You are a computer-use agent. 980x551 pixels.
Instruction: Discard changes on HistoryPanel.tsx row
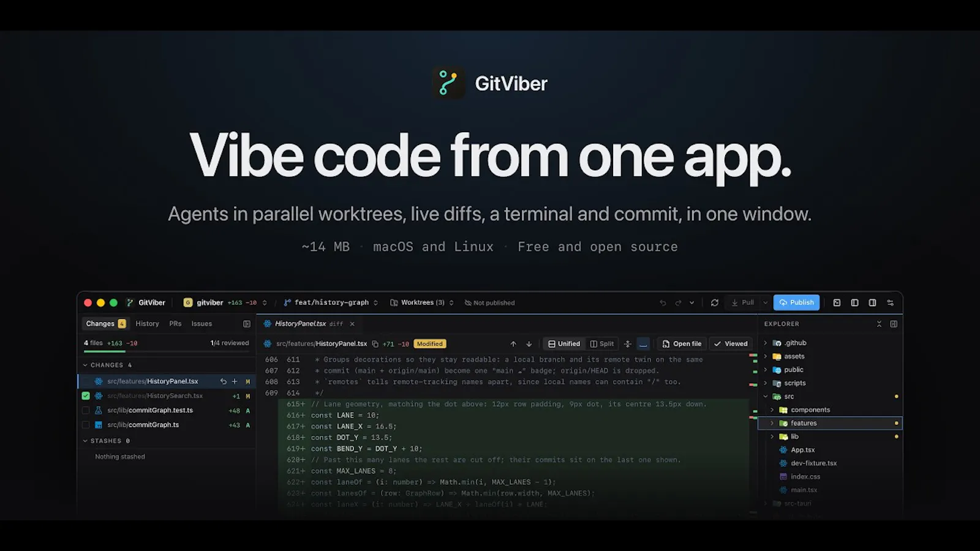[x=224, y=381]
